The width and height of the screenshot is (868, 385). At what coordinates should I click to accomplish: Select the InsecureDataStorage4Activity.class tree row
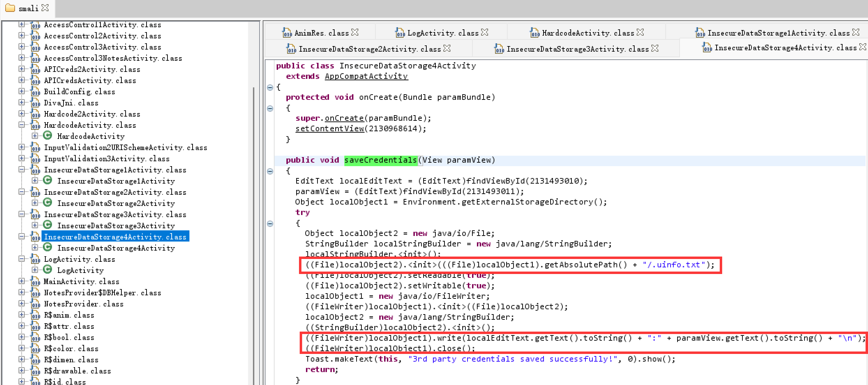(x=115, y=237)
